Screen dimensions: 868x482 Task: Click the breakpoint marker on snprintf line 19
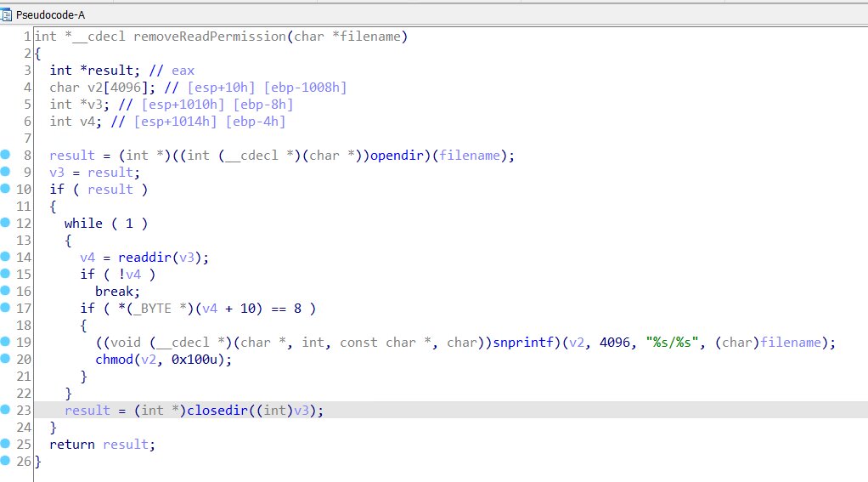click(6, 342)
